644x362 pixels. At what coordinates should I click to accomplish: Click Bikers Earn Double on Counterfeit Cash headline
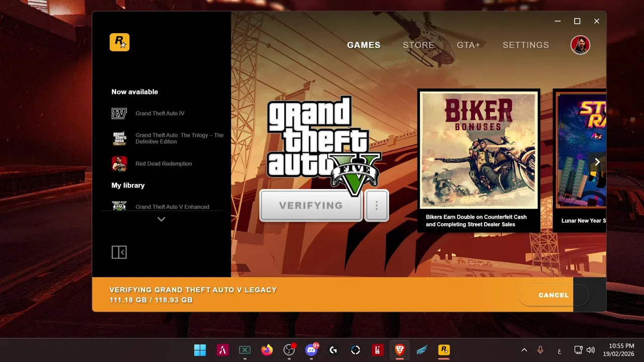click(476, 221)
